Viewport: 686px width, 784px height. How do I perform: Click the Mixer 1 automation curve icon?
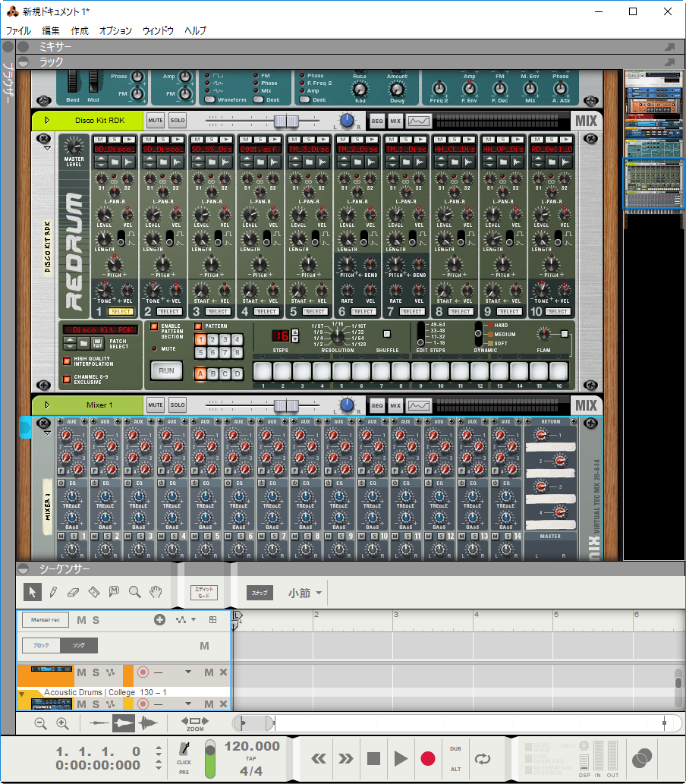418,405
